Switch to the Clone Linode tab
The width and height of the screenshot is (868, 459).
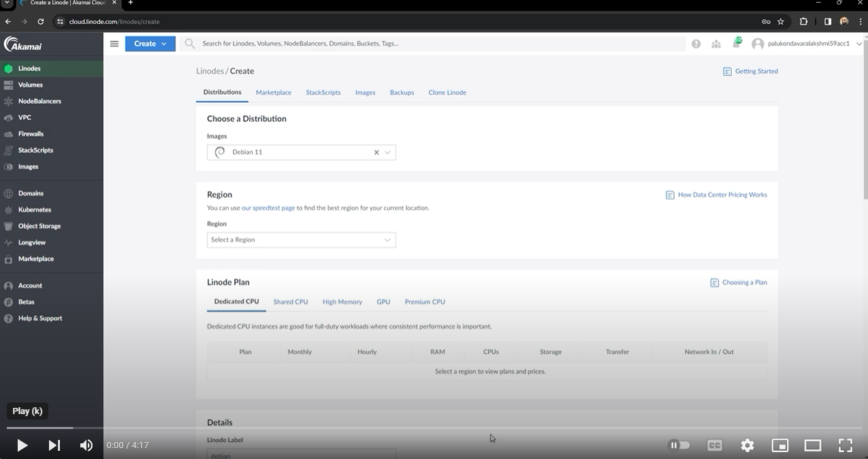point(447,93)
